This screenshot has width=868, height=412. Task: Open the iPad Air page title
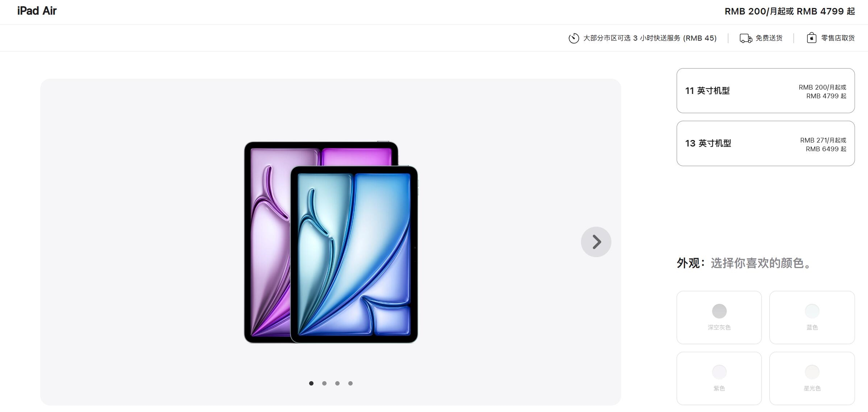(x=37, y=11)
